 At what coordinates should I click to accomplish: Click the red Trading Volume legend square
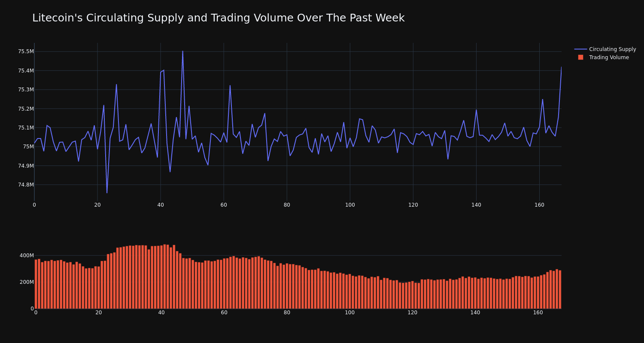click(580, 57)
